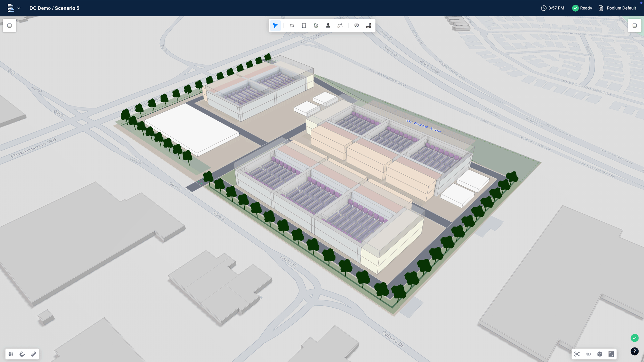Toggle the 3D view mode
The image size is (644, 362).
588,354
